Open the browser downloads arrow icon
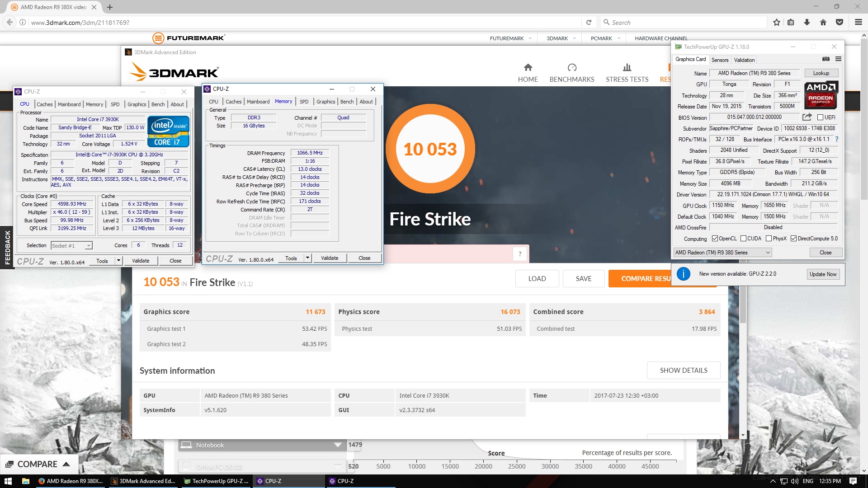 (x=807, y=22)
